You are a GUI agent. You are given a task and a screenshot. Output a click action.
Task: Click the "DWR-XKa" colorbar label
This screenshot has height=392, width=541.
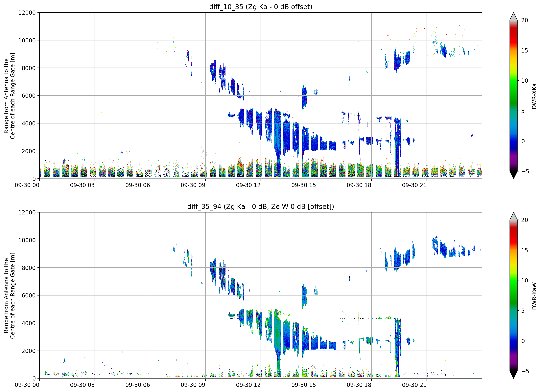click(534, 96)
